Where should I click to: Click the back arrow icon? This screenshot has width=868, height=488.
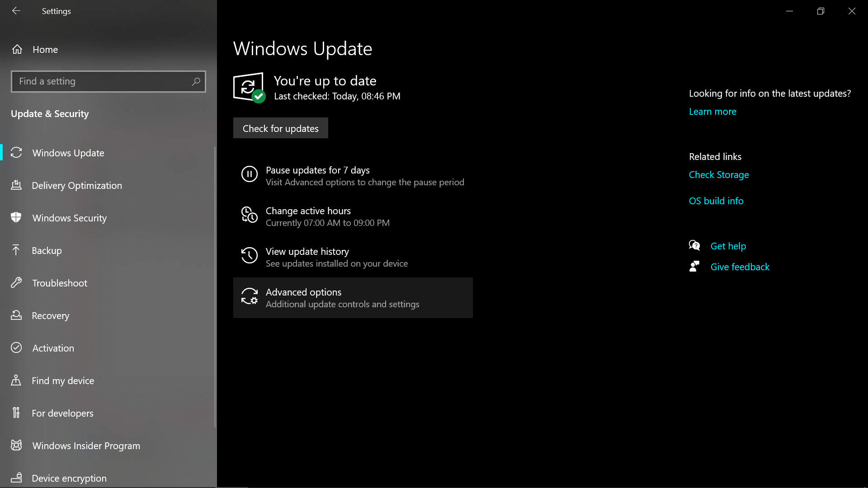(x=16, y=11)
